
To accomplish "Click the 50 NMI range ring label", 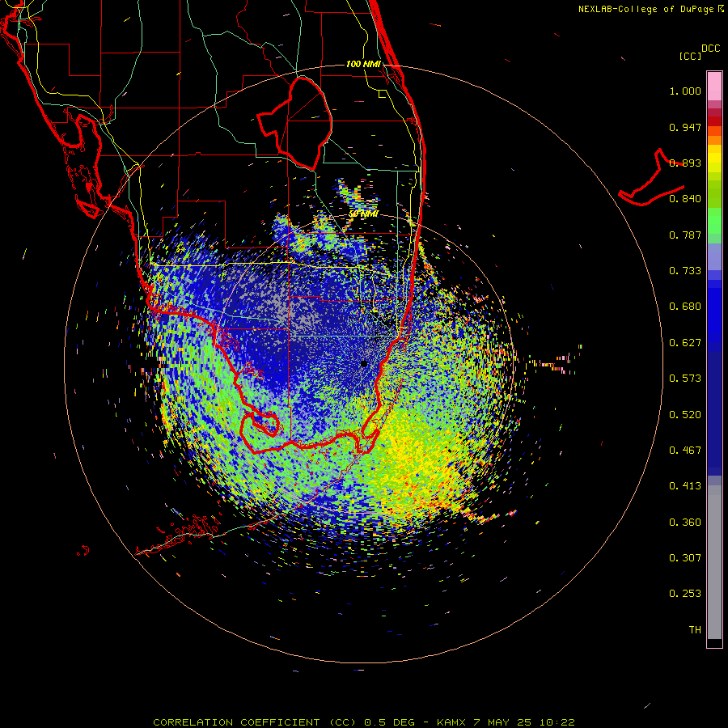I will tap(364, 214).
